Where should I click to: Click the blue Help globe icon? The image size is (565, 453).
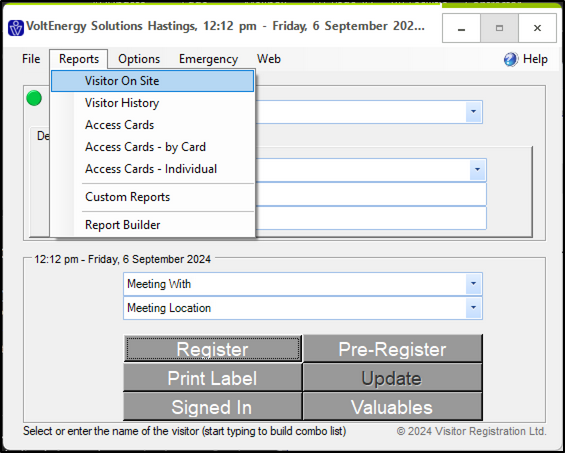point(511,59)
